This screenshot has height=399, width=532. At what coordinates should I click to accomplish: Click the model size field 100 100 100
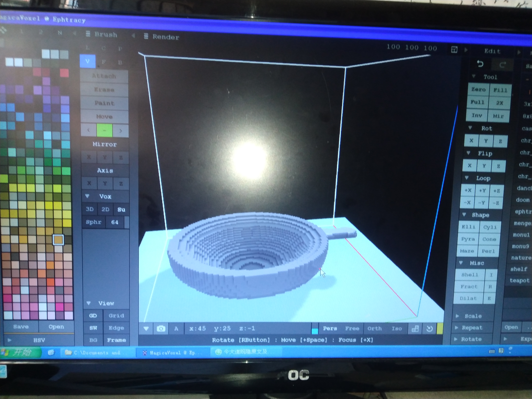click(412, 47)
